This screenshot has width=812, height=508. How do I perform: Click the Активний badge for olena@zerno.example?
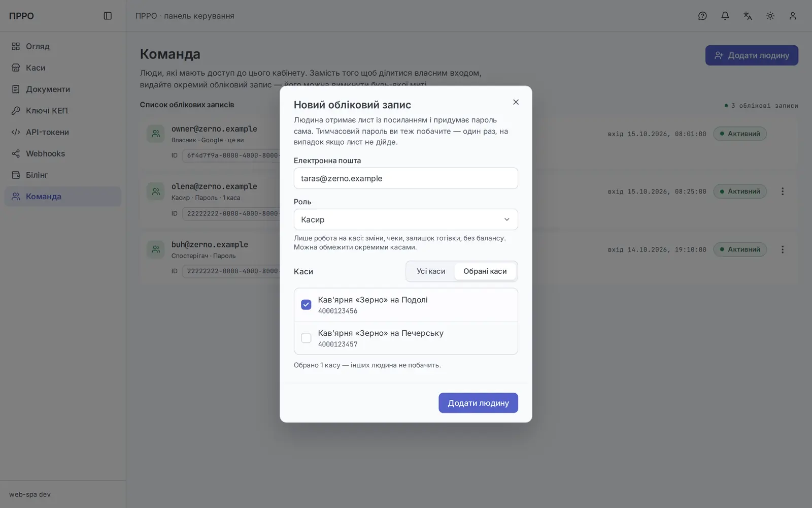click(x=740, y=192)
